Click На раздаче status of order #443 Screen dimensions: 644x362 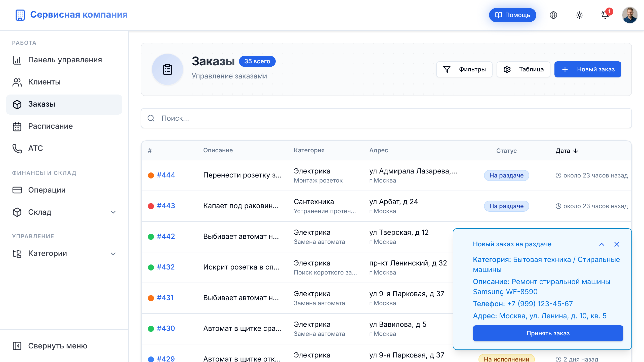pyautogui.click(x=506, y=206)
